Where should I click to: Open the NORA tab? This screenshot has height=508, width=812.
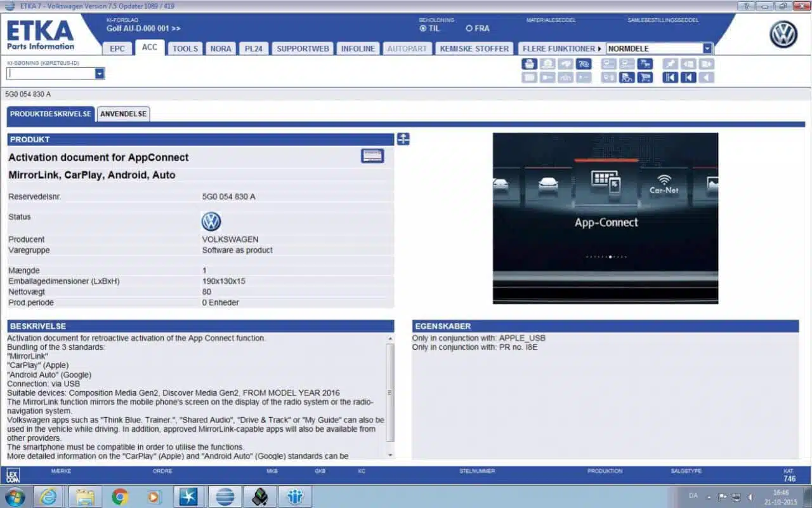coord(221,48)
